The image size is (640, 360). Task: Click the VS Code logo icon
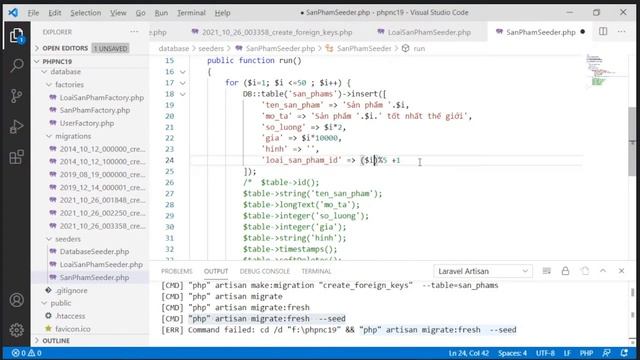click(x=13, y=12)
